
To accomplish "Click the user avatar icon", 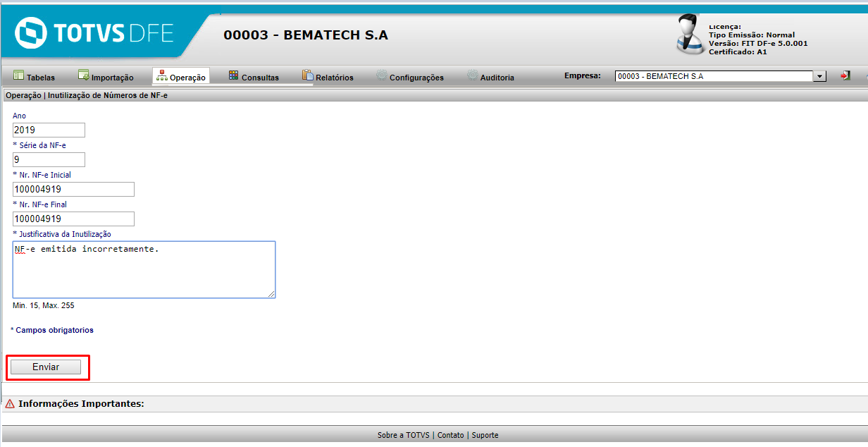I will 689,34.
